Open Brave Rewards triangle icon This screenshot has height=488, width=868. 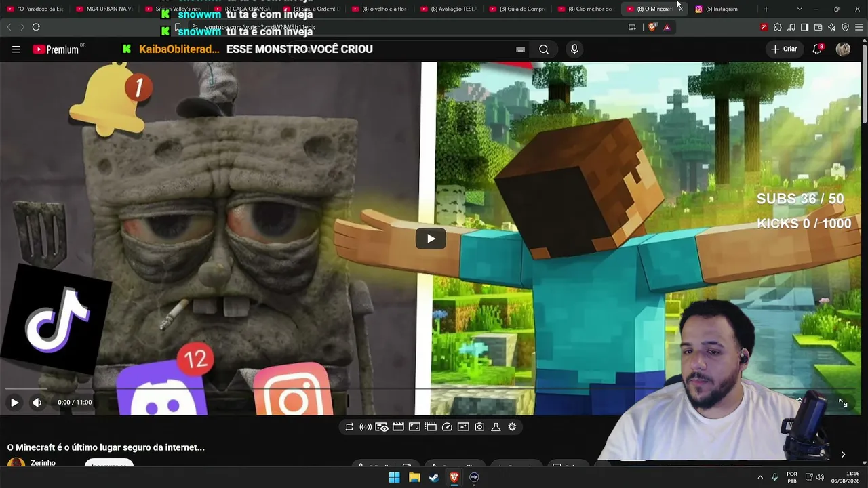coord(667,27)
